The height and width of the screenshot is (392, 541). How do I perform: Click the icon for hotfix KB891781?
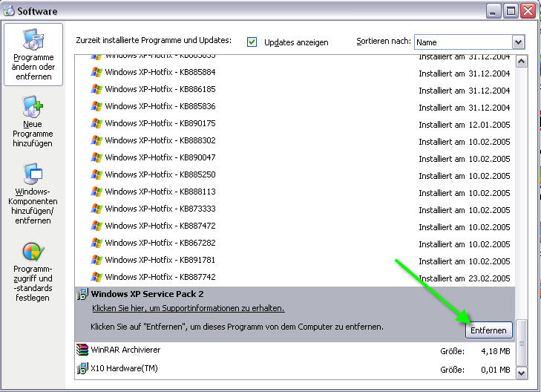pos(96,260)
